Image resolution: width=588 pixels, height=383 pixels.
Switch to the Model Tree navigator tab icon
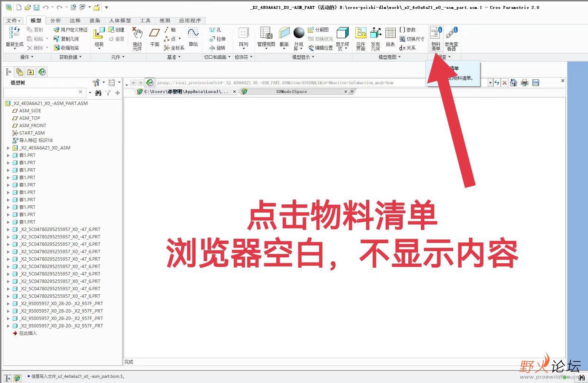click(x=9, y=72)
